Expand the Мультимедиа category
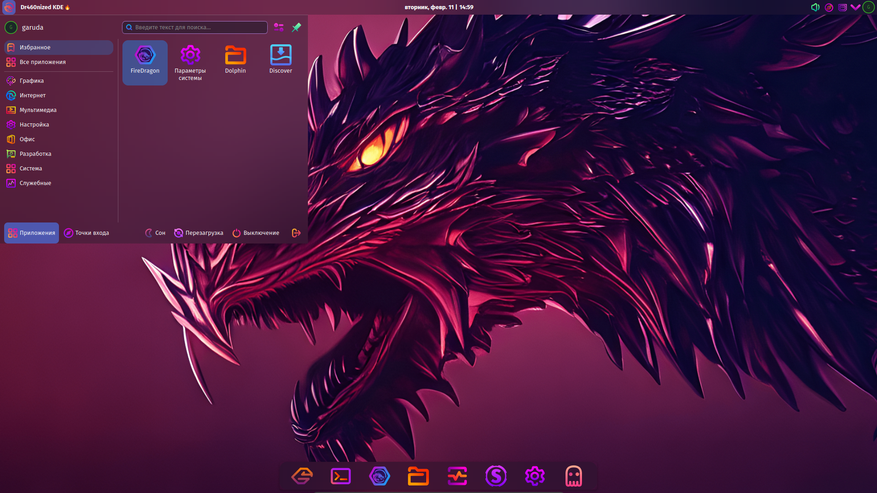 [38, 110]
